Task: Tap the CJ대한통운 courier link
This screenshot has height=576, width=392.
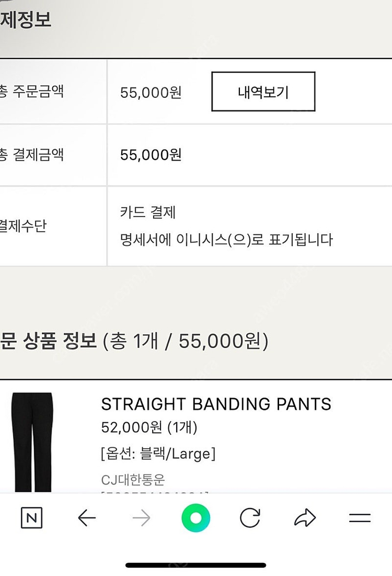Action: coord(133,479)
